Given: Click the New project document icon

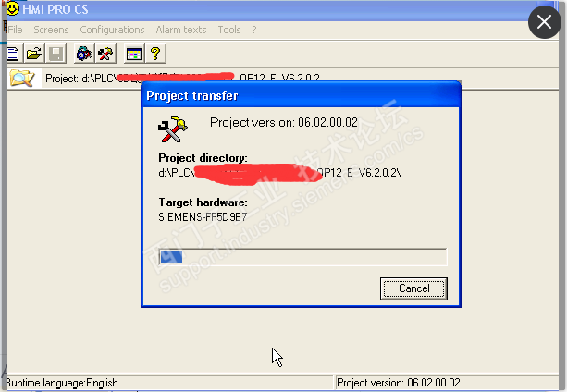Looking at the screenshot, I should click(x=14, y=54).
